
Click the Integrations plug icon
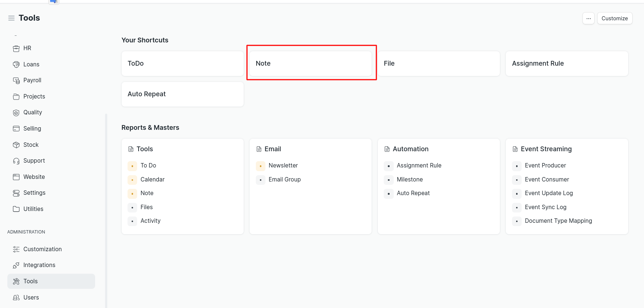(16, 265)
